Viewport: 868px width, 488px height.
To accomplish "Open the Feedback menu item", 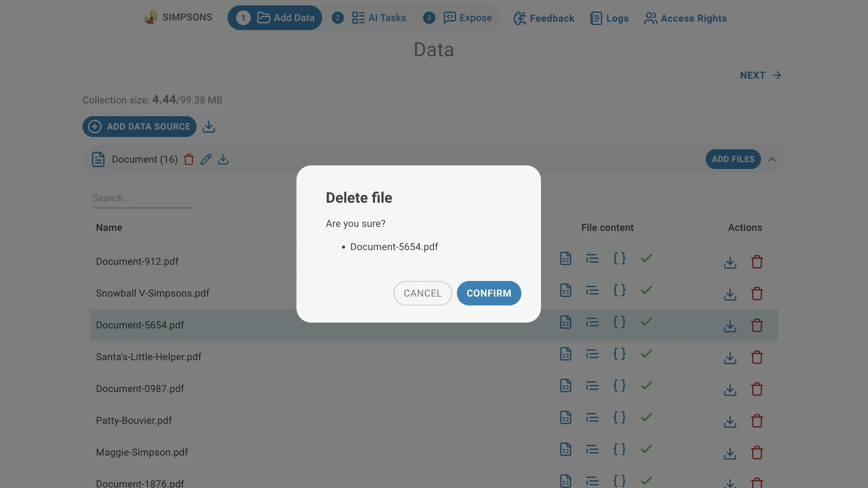I will pos(543,18).
